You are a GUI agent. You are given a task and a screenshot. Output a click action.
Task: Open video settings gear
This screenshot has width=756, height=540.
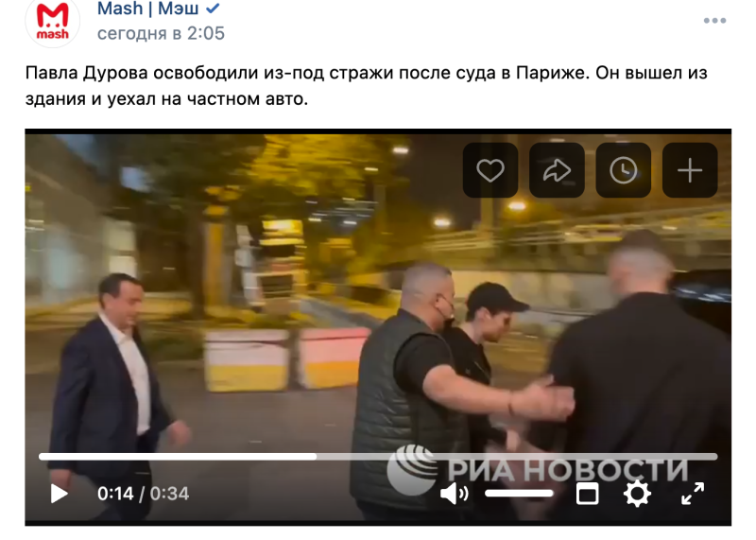pyautogui.click(x=637, y=494)
